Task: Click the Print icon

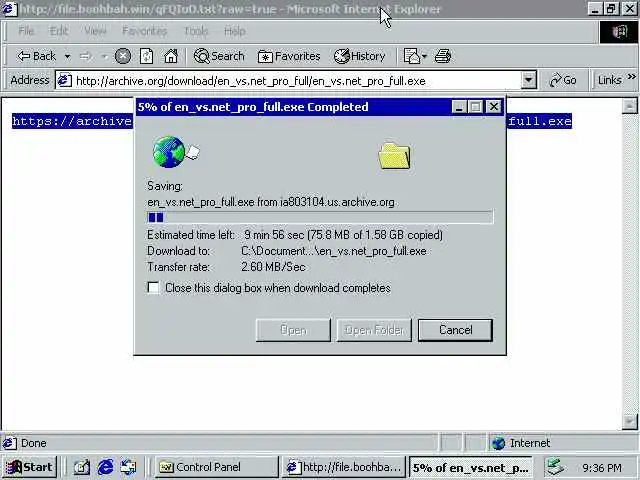Action: tap(443, 56)
